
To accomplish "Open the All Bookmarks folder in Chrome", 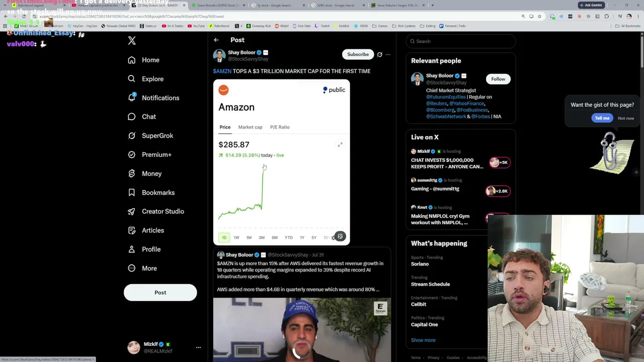I will [628, 26].
